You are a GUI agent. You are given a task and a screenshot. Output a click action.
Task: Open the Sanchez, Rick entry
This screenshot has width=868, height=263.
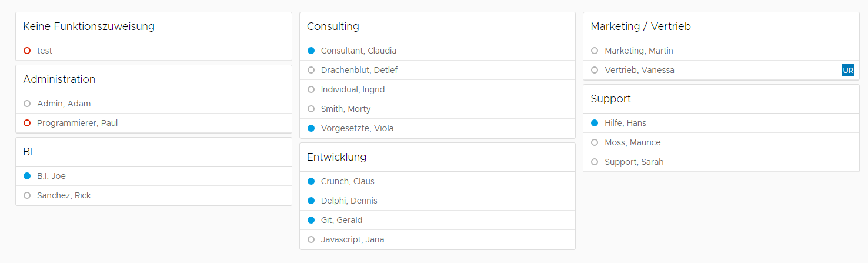pos(64,196)
